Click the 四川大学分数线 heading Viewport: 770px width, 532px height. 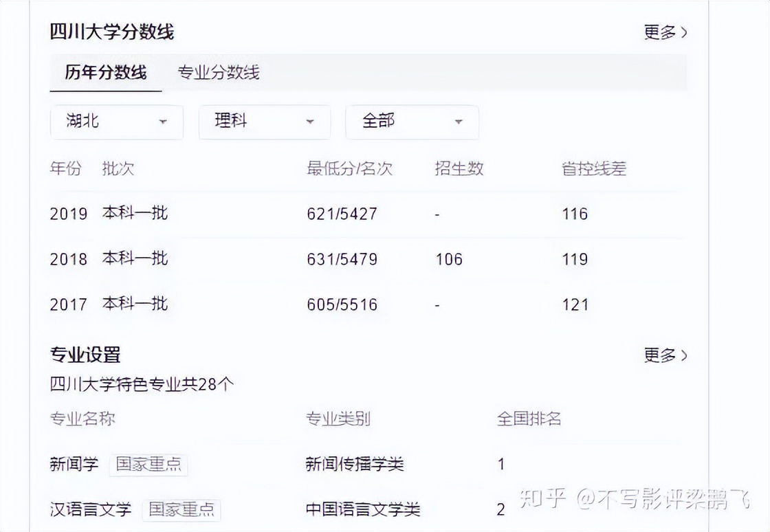pyautogui.click(x=112, y=32)
